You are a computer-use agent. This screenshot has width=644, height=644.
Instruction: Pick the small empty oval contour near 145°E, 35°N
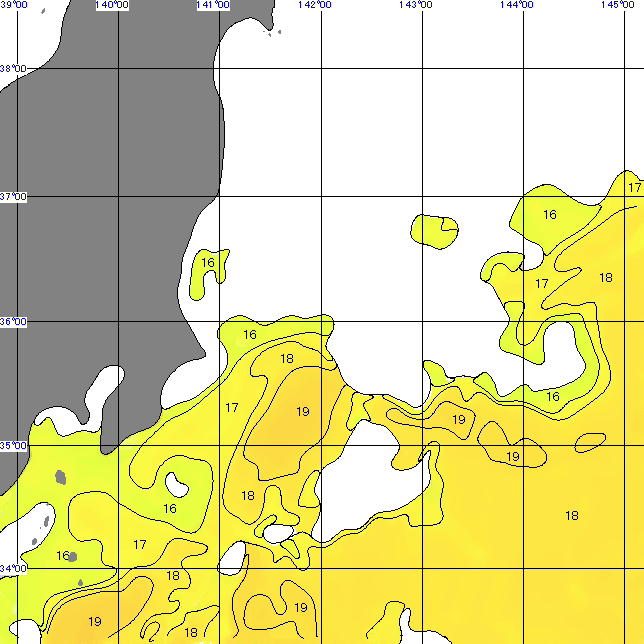click(x=590, y=440)
